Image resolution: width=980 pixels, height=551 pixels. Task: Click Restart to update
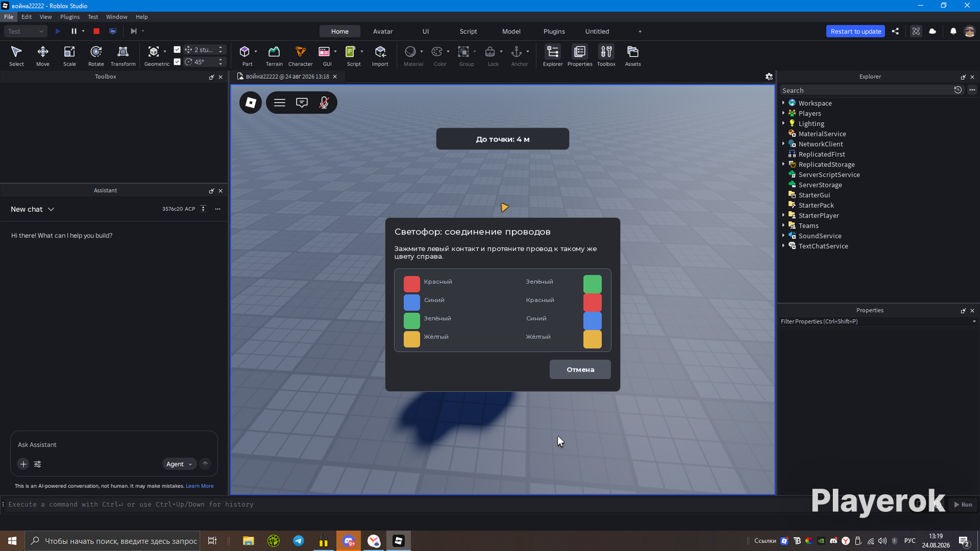click(855, 31)
